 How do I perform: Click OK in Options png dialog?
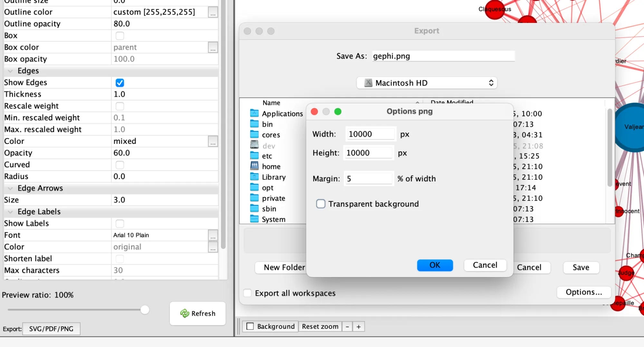(435, 265)
